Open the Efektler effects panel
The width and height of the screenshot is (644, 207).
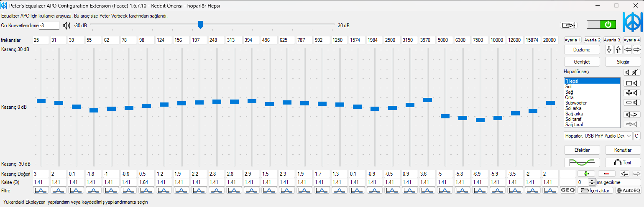coord(582,150)
